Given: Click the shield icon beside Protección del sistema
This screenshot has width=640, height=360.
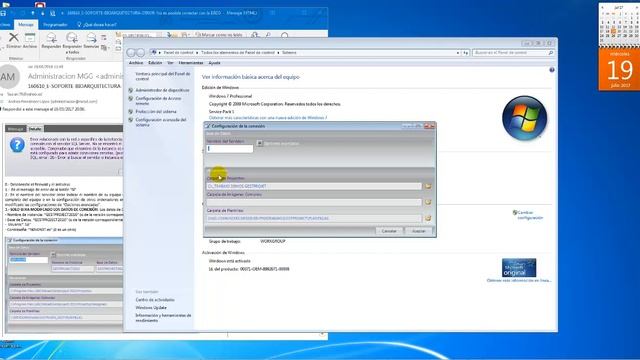Looking at the screenshot, I should tap(131, 111).
